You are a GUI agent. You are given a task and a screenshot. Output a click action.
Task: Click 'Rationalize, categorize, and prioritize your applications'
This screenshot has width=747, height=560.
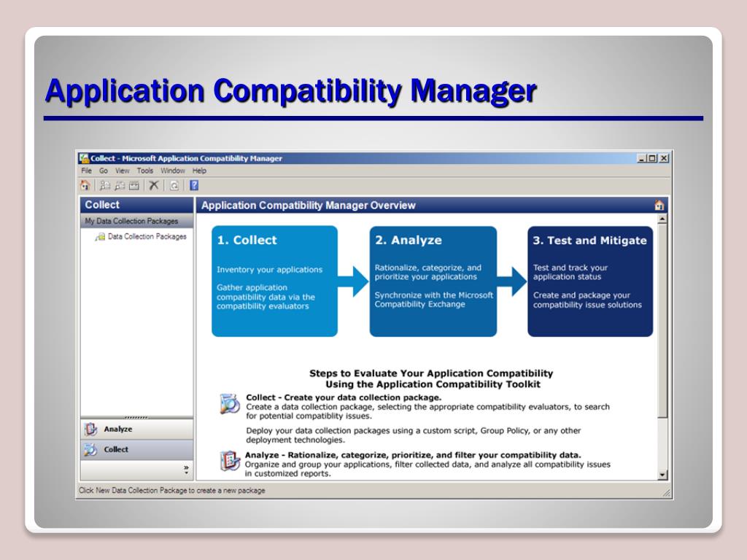point(427,272)
